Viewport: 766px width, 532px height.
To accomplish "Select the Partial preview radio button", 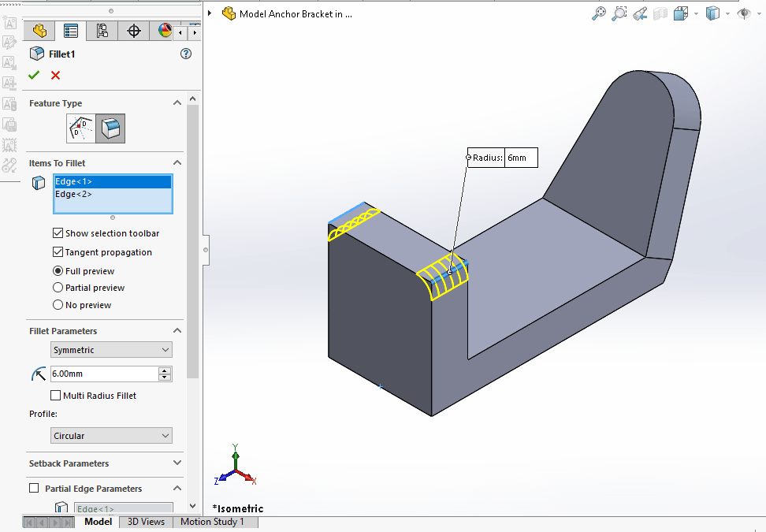I will tap(58, 288).
